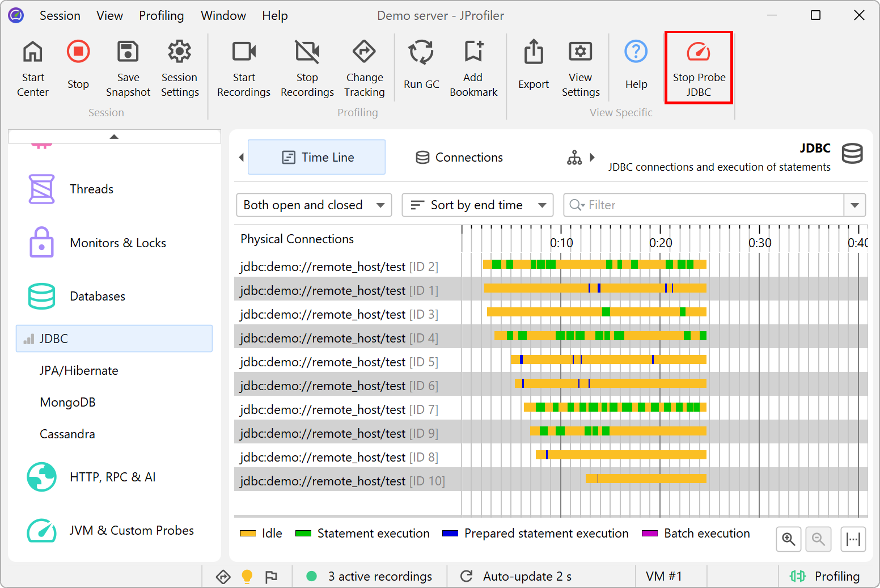Click the Stop Probe JDBC button
The width and height of the screenshot is (880, 588).
click(x=699, y=67)
